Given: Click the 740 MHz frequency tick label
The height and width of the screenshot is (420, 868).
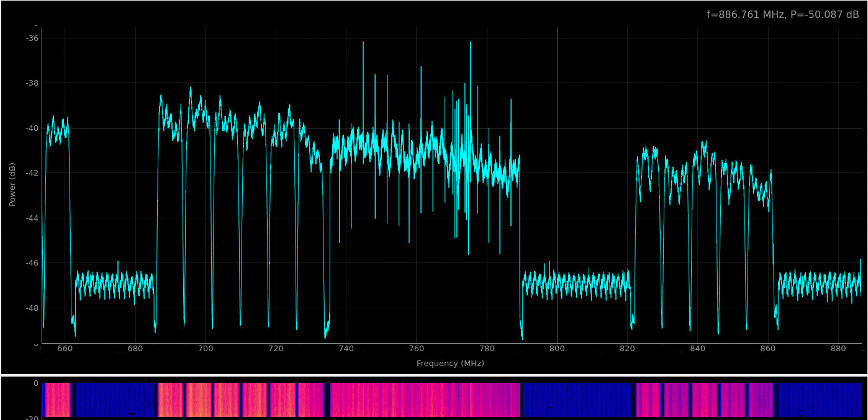Looking at the screenshot, I should [x=346, y=349].
